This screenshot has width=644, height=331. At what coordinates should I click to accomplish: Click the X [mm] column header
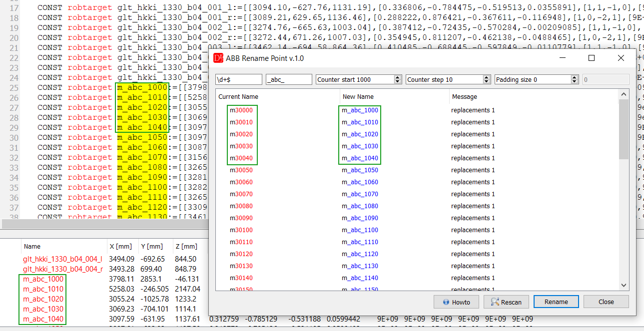coord(120,246)
